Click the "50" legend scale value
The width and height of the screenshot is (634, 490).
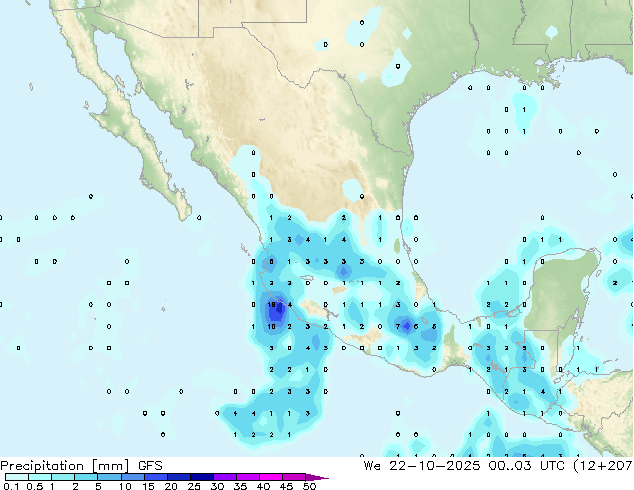point(309,486)
